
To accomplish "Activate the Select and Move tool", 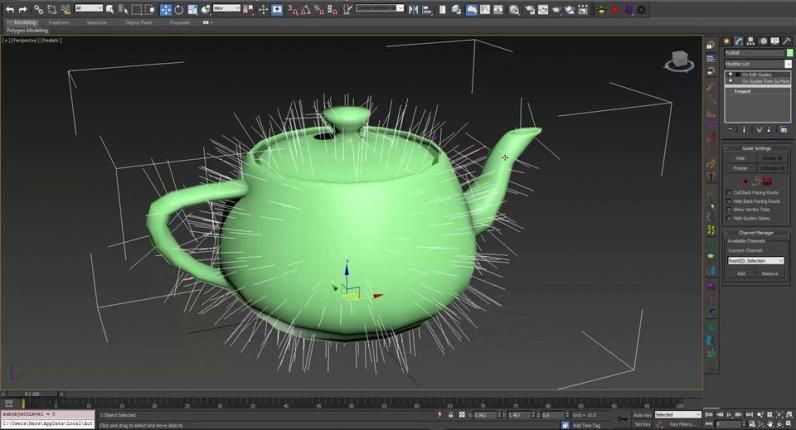I will coord(165,9).
